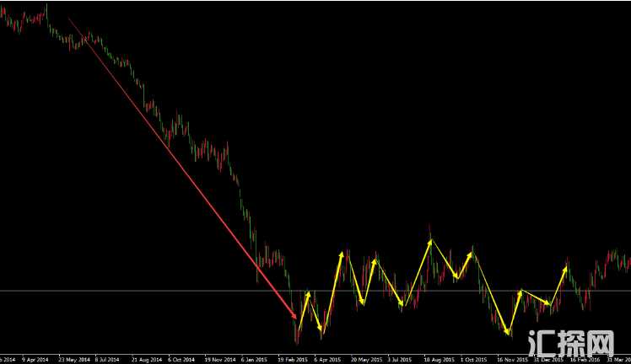Viewport: 631px width, 364px height.
Task: Select the first yellow upward arrow after the low
Action: 304,307
